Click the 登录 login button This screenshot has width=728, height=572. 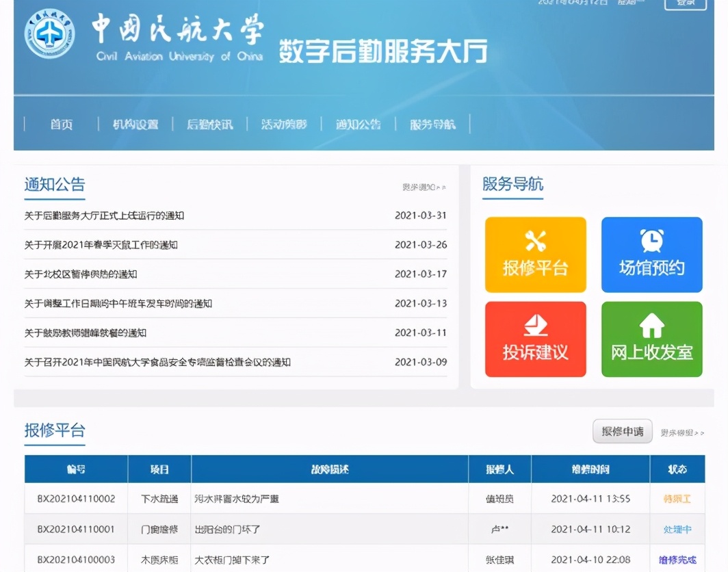(x=685, y=4)
